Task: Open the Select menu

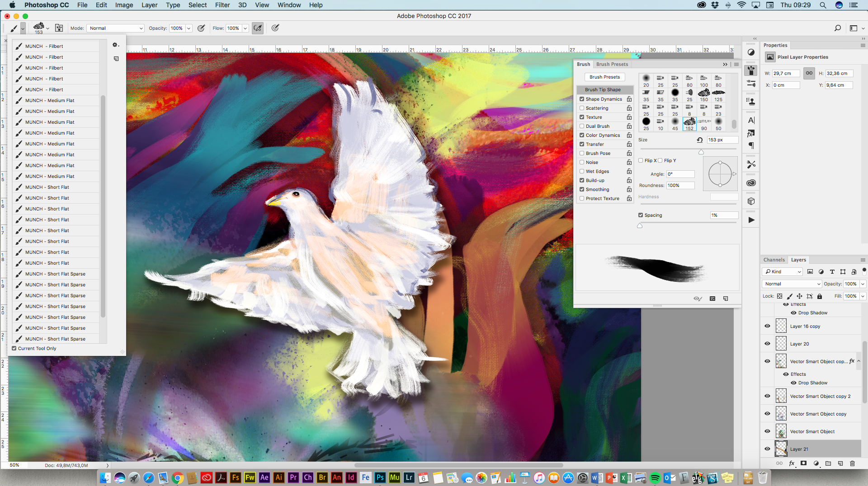Action: tap(198, 5)
